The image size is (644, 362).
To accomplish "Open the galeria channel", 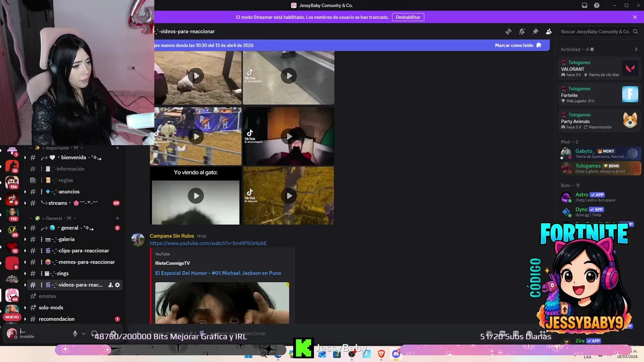I will point(74,239).
